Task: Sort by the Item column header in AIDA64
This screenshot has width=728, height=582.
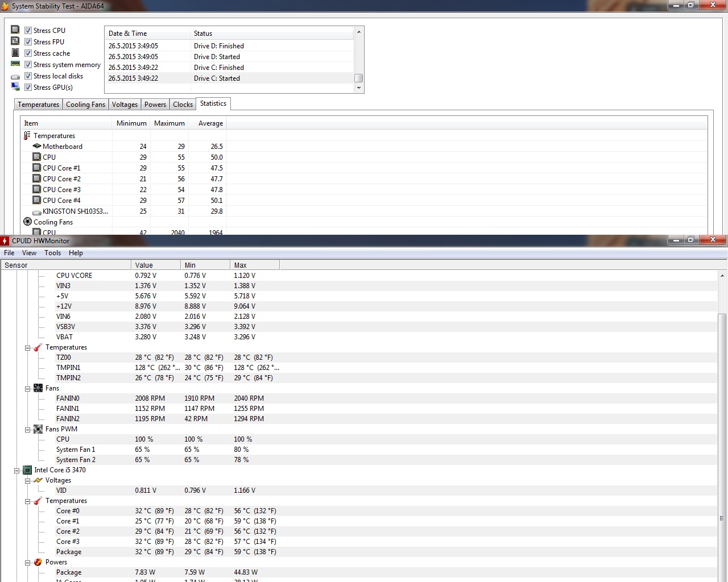Action: tap(66, 123)
